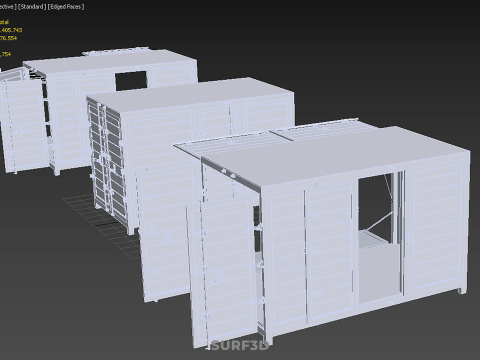Open the Standard viewport shading label menu
This screenshot has height=360, width=480.
[32, 6]
